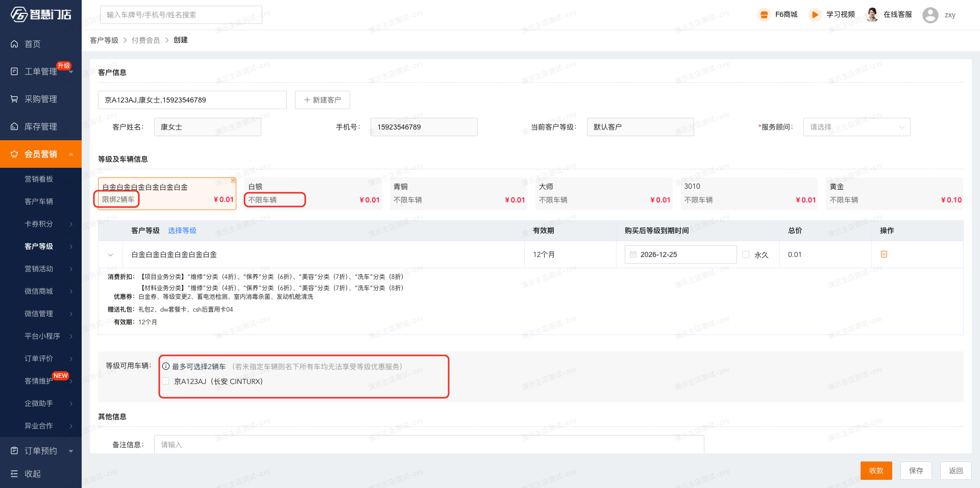Click the 首页 home icon in sidebar
The height and width of the screenshot is (488, 980).
point(14,44)
